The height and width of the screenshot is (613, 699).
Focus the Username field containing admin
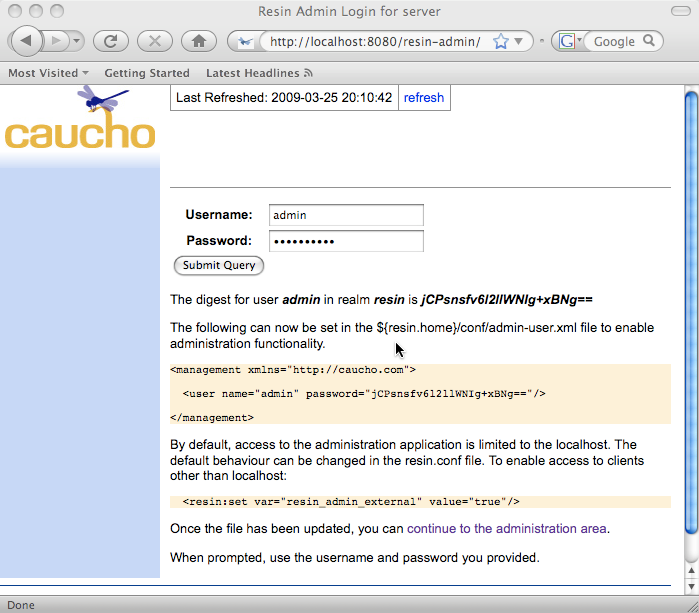pos(346,215)
